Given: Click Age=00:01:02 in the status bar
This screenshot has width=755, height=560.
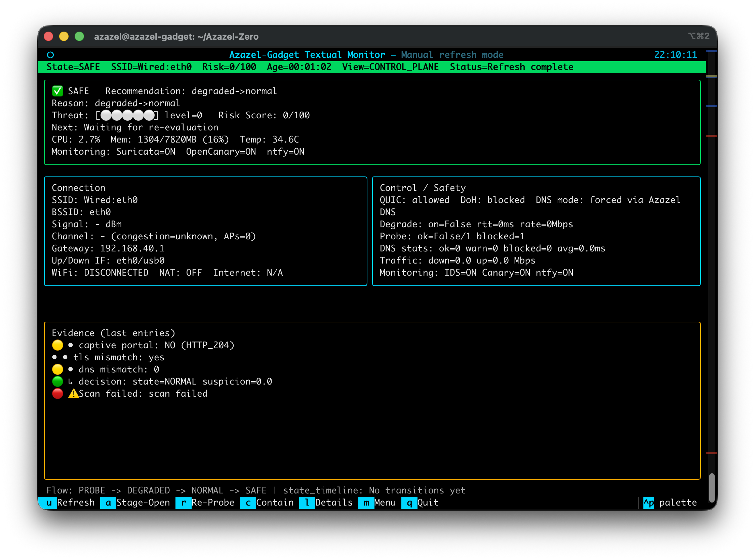Looking at the screenshot, I should pos(299,67).
